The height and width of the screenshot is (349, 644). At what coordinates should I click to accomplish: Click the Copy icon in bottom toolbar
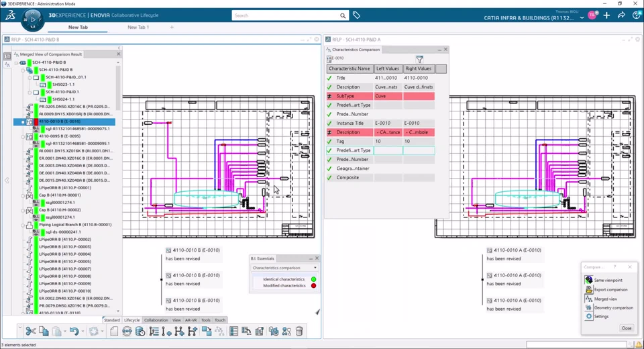click(x=44, y=331)
